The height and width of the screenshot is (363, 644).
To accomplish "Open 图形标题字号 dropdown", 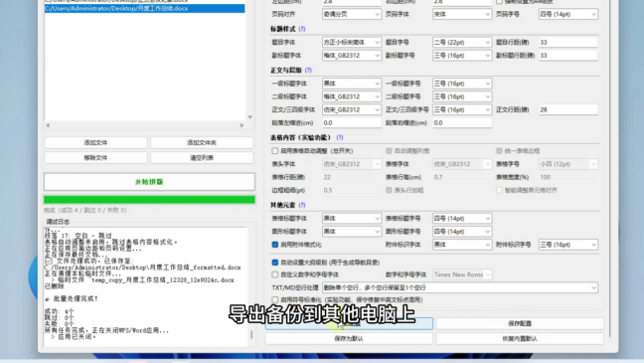I will [x=462, y=232].
